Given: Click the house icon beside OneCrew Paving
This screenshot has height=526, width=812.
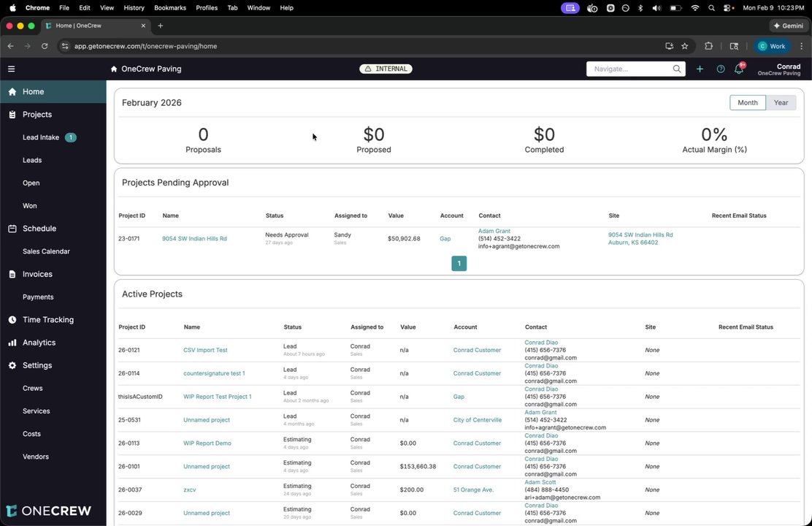Looking at the screenshot, I should (x=114, y=69).
